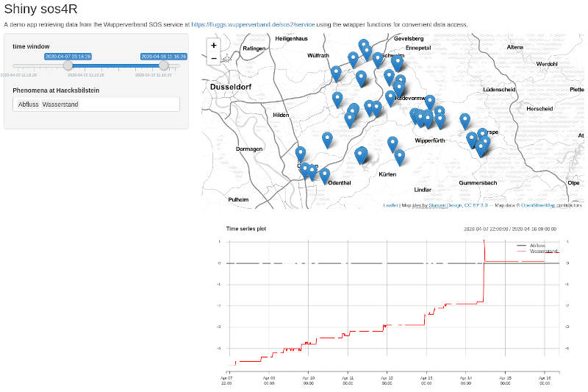Screen dimensions: 588x392
Task: Open the Leaflet attribution link
Action: click(390, 206)
